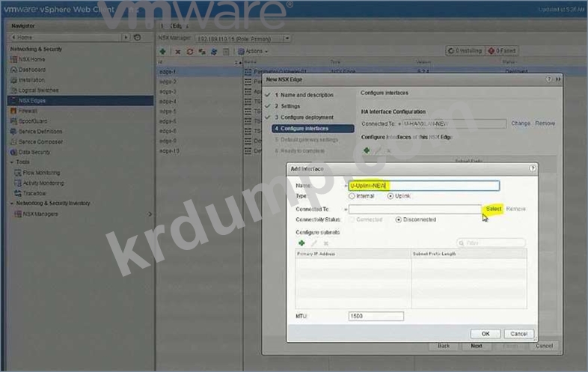Select edge-2 row in the list
This screenshot has height=372, width=588.
pyautogui.click(x=168, y=82)
